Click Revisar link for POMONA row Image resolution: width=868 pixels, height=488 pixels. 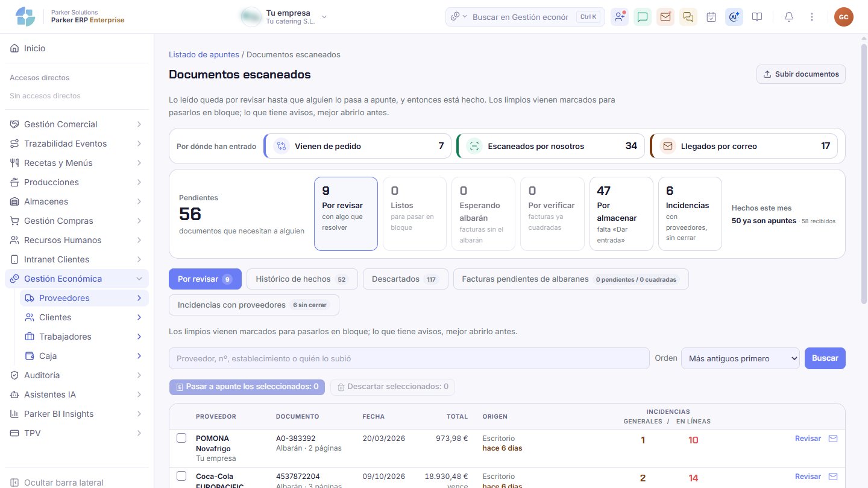click(x=808, y=439)
